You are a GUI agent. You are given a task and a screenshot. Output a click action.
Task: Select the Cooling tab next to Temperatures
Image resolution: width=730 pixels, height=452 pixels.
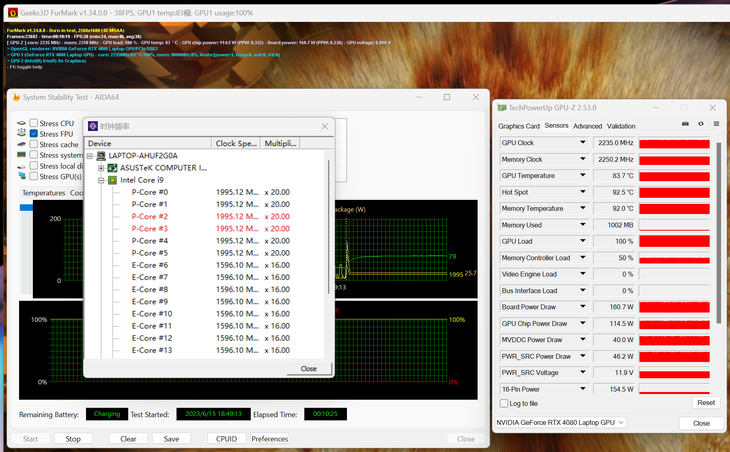tap(76, 193)
